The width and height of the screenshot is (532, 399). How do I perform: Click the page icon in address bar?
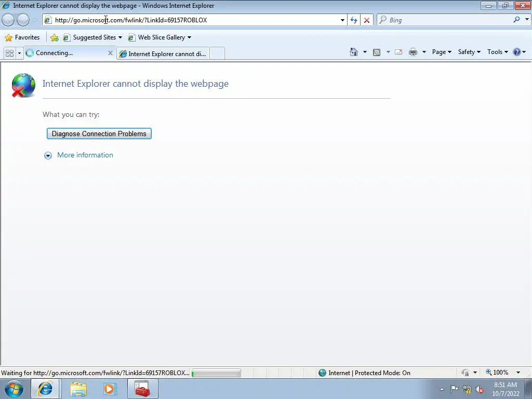(x=48, y=20)
